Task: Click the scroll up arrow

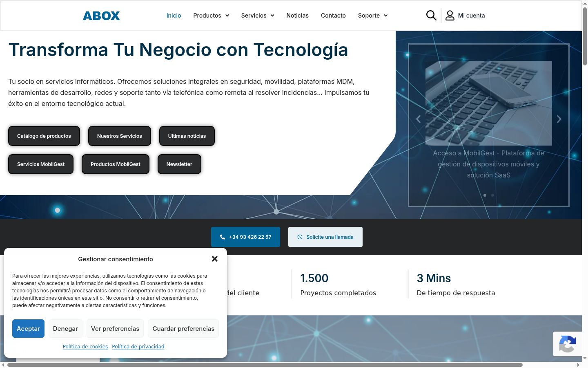Action: [585, 3]
